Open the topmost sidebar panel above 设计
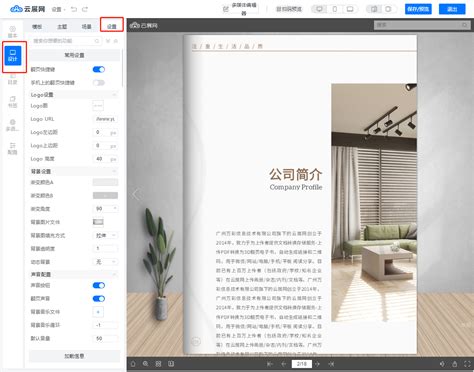This screenshot has height=372, width=474. [x=13, y=32]
